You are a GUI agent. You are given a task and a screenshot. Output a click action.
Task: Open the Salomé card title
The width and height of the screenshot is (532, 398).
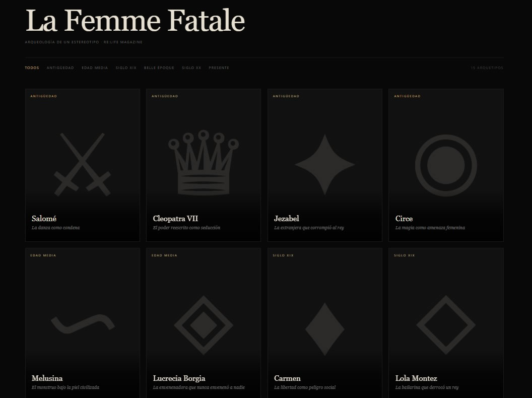click(x=44, y=219)
